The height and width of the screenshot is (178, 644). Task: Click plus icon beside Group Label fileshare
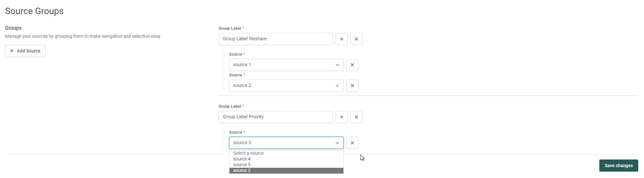pyautogui.click(x=341, y=39)
